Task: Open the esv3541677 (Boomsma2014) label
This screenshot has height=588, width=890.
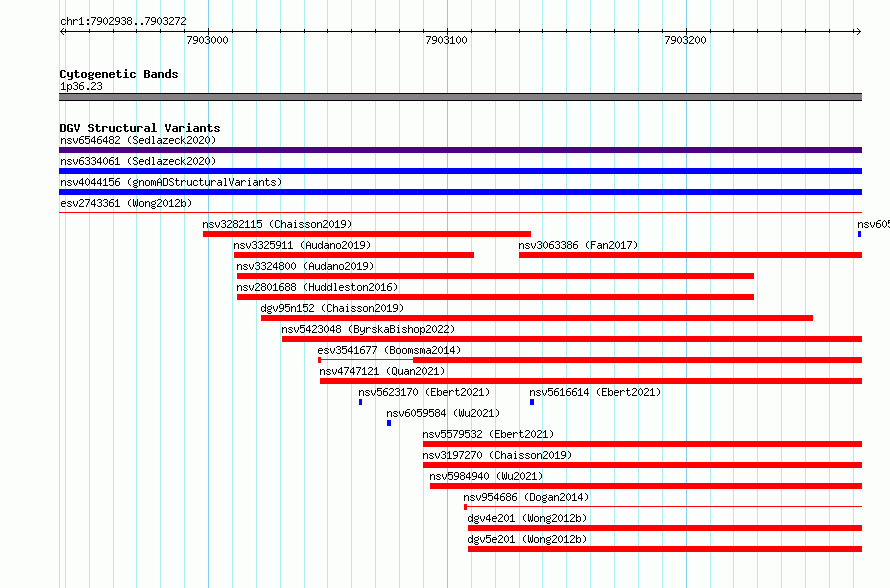Action: [x=389, y=350]
